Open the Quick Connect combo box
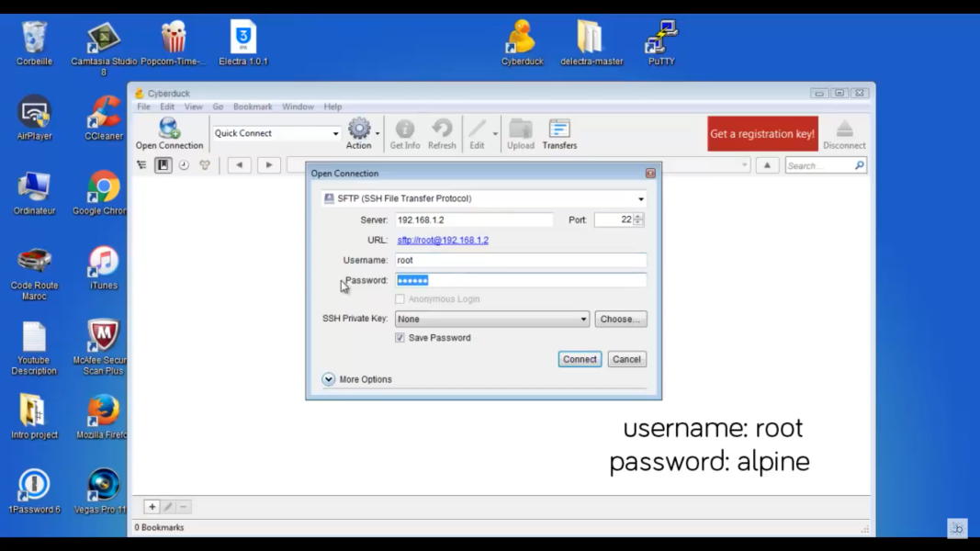 [x=276, y=133]
